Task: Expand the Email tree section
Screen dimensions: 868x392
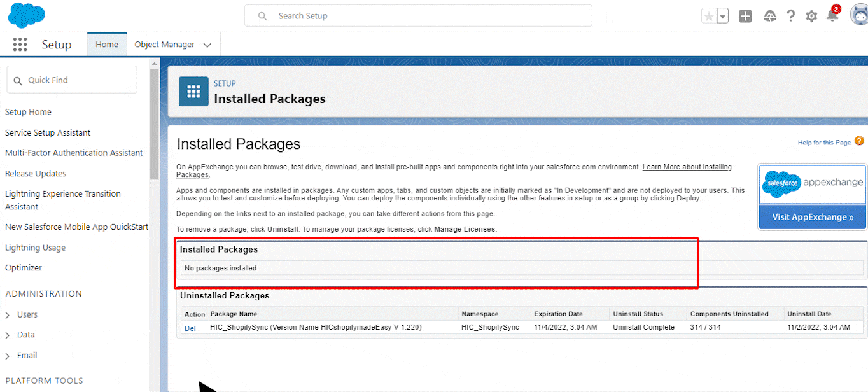Action: click(8, 356)
